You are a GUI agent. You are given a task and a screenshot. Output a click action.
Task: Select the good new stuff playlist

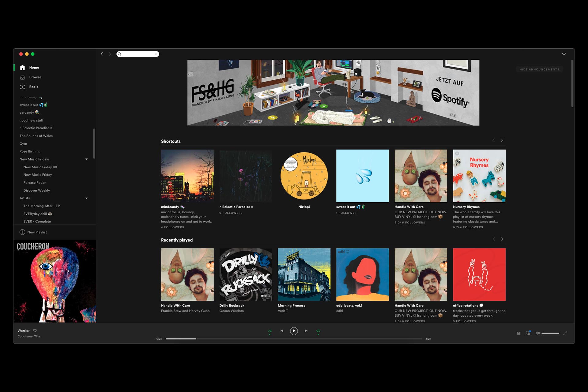click(x=31, y=120)
